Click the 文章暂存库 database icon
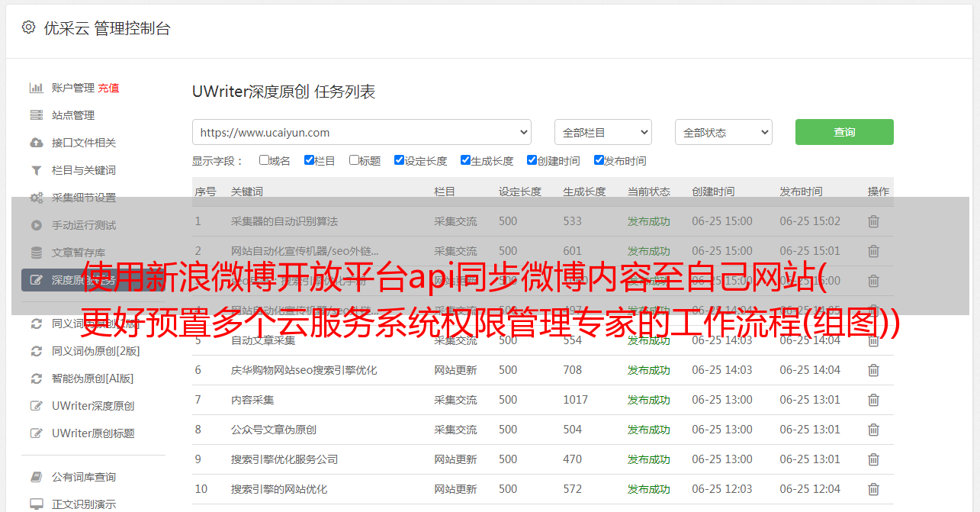 [x=36, y=253]
